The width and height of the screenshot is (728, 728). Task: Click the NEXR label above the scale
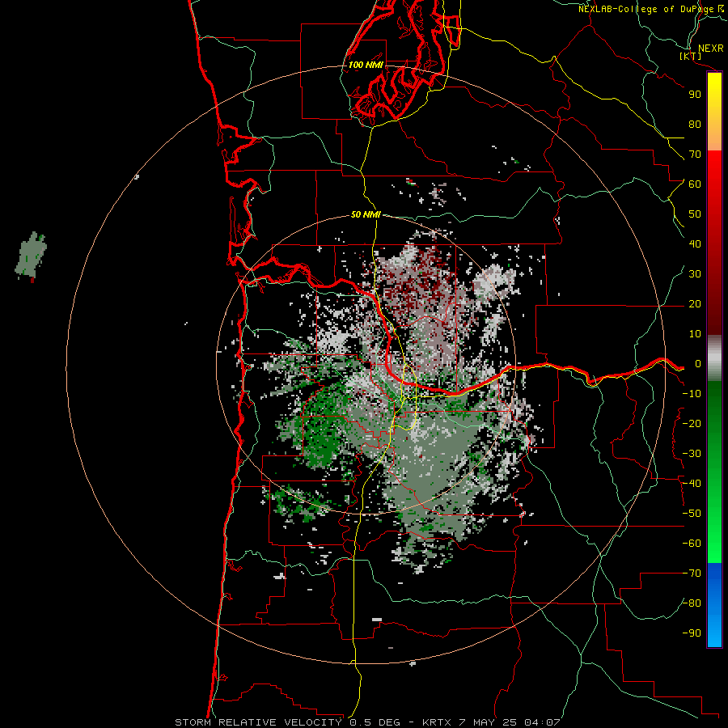[710, 48]
